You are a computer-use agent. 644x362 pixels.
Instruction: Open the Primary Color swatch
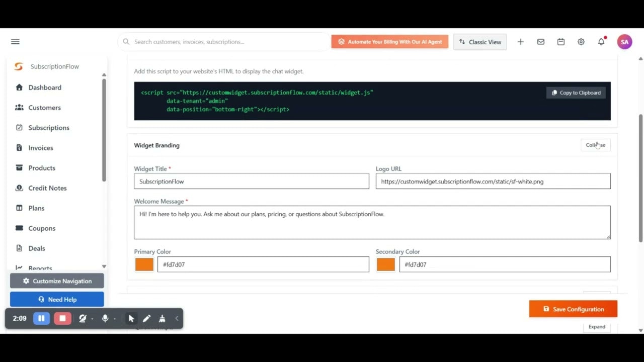144,264
